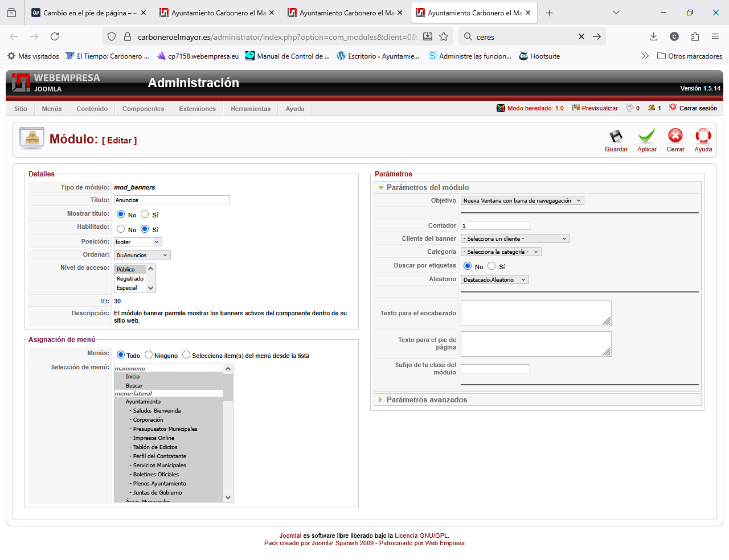This screenshot has width=729, height=560.
Task: Select Sí for Mostrar título
Action: [x=145, y=215]
